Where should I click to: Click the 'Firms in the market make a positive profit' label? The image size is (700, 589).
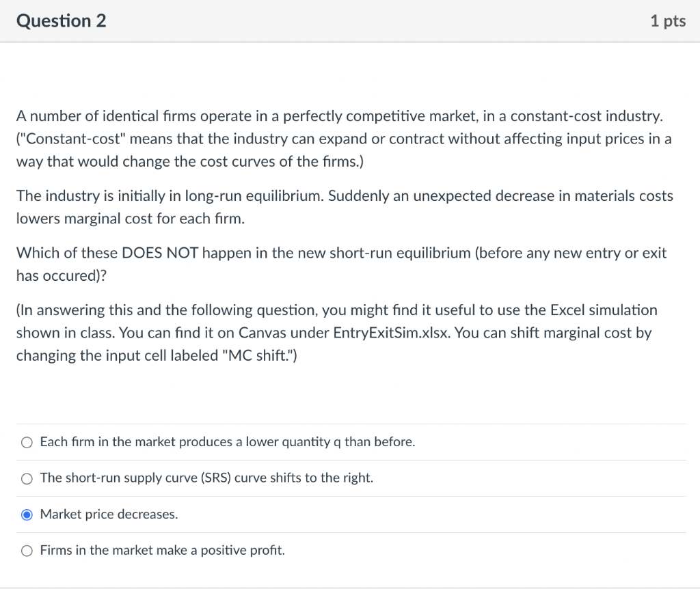coord(162,551)
